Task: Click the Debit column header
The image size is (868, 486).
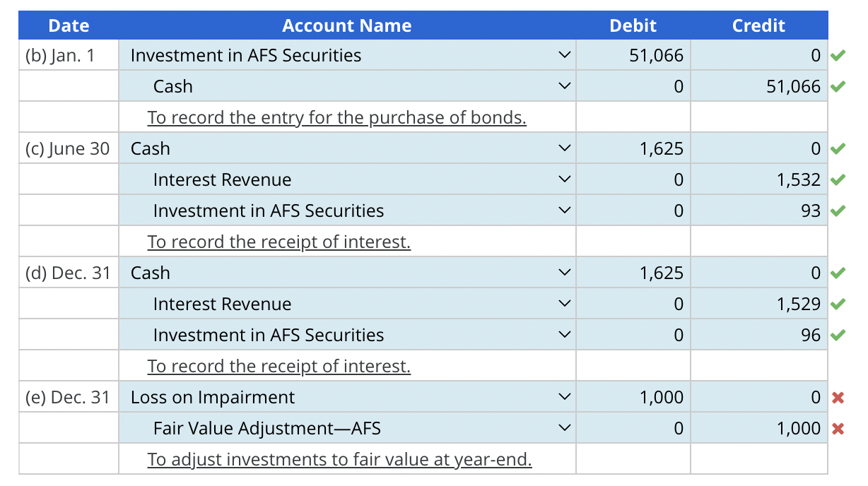Action: click(633, 25)
